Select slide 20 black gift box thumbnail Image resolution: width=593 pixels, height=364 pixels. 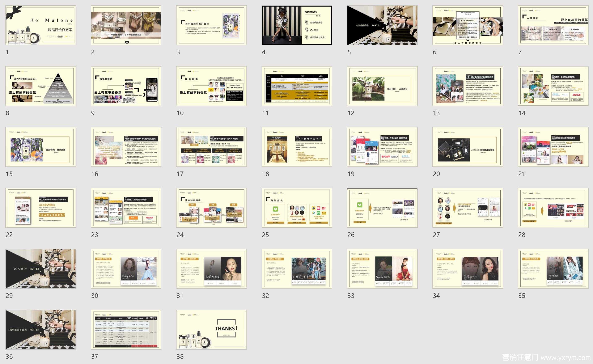tap(468, 147)
